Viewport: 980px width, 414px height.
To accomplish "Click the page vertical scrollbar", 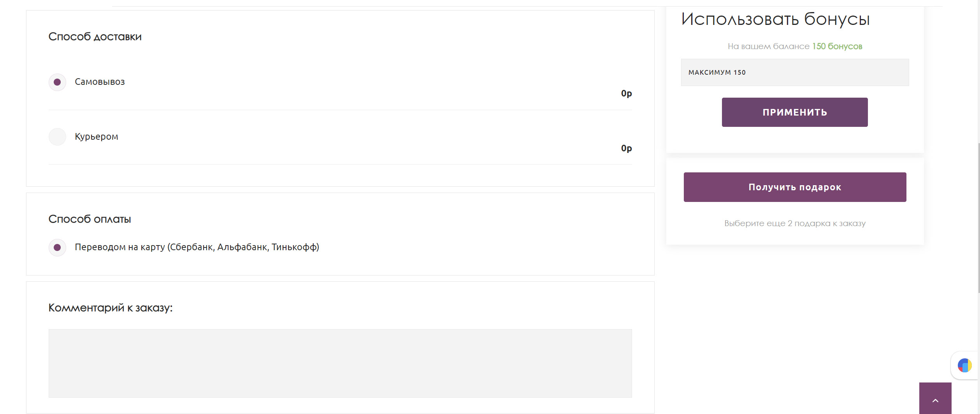I will click(978, 218).
